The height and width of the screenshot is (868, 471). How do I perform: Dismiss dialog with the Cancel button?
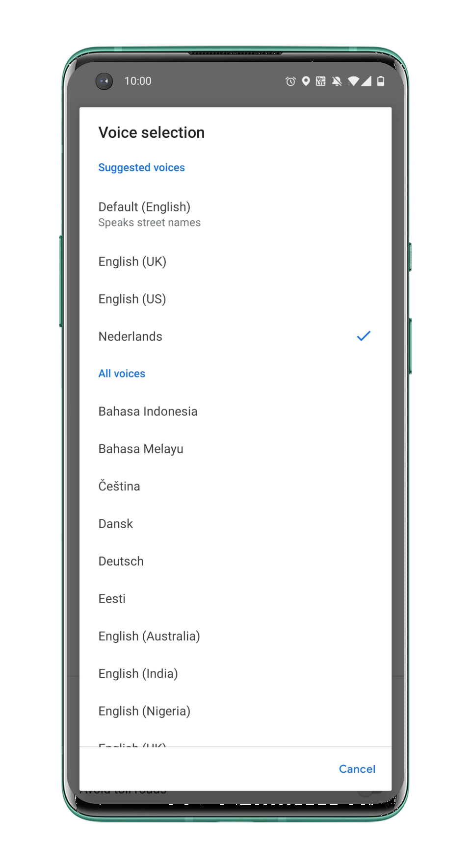357,769
